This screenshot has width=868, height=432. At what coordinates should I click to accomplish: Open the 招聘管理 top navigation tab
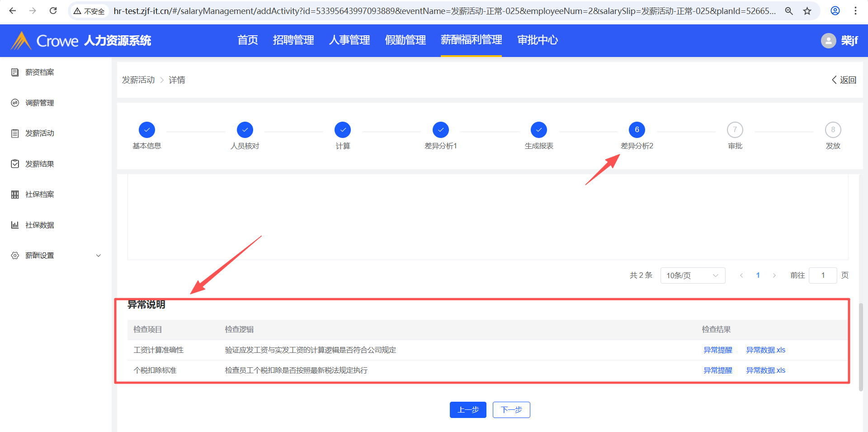pyautogui.click(x=293, y=40)
